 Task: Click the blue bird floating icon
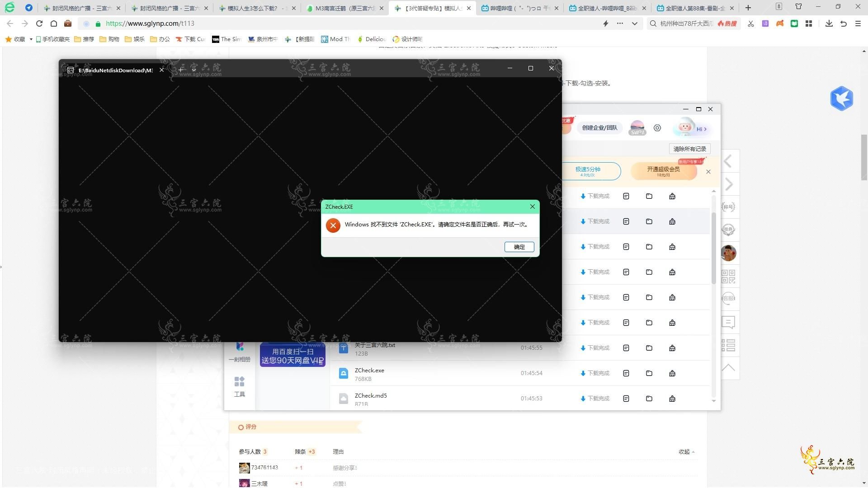point(841,99)
